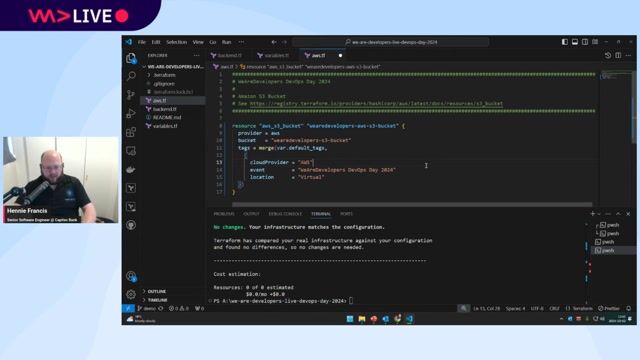Switch to the PORTS panel tab
The image size is (640, 360).
(x=346, y=214)
